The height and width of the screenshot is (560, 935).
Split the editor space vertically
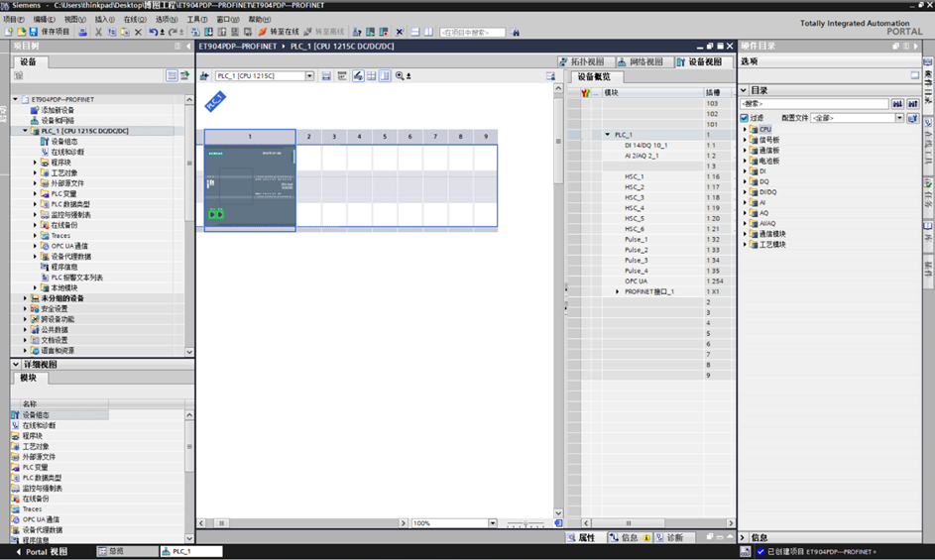428,32
